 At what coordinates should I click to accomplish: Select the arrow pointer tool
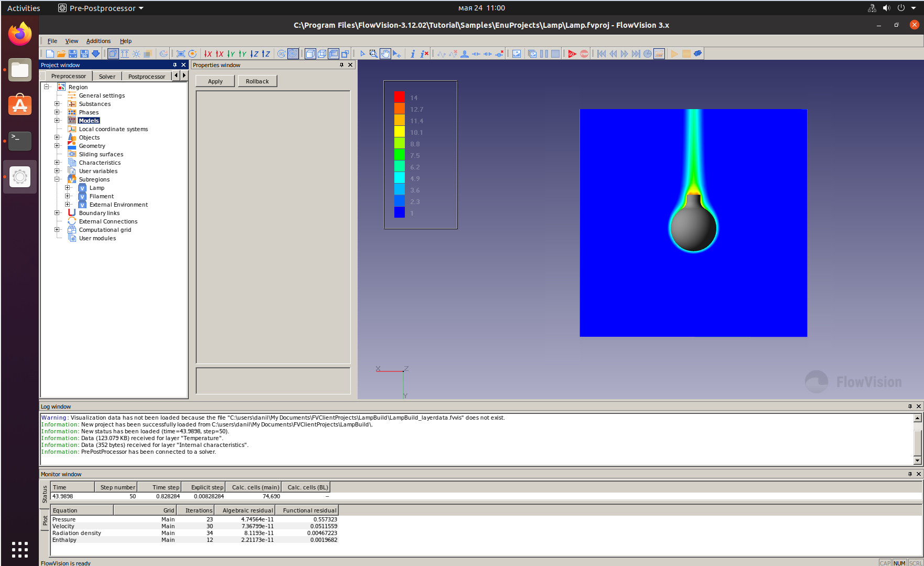click(x=362, y=54)
